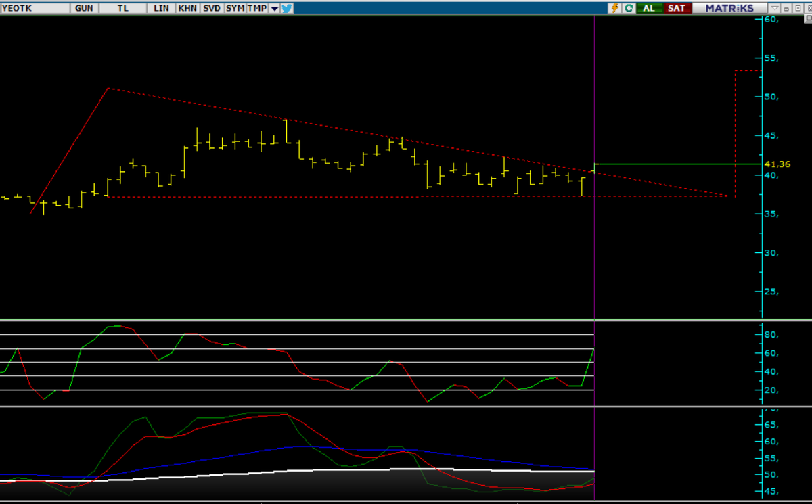Click the SYM toolbar button

[235, 8]
